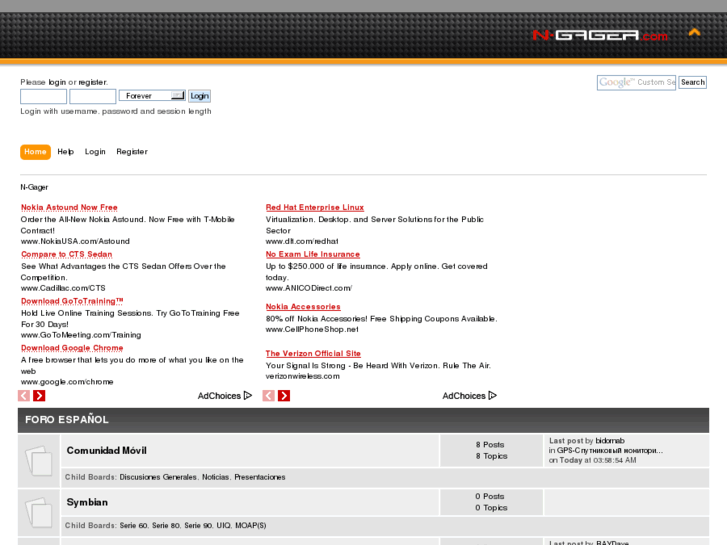Open the No Exam Life Insurance ad

313,254
